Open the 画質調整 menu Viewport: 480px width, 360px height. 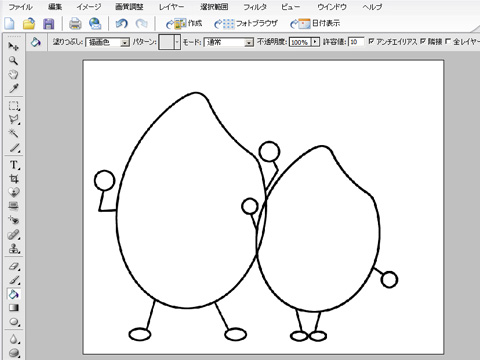129,7
